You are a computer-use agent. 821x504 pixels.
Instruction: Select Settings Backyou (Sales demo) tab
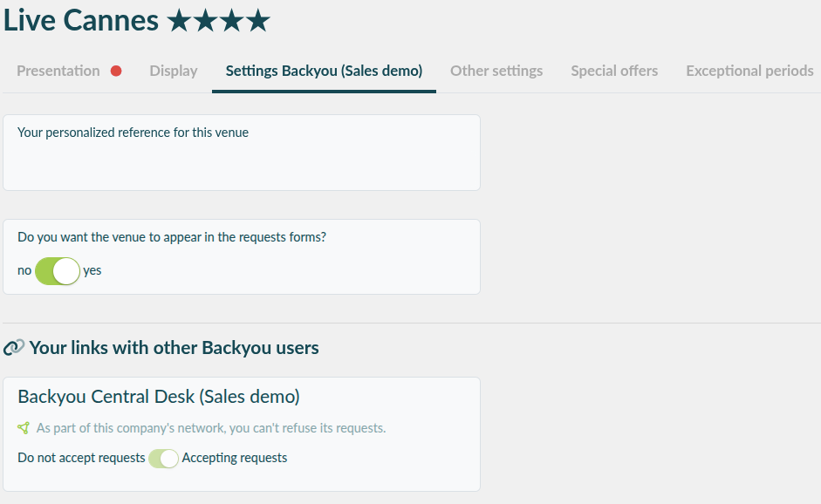(x=324, y=71)
